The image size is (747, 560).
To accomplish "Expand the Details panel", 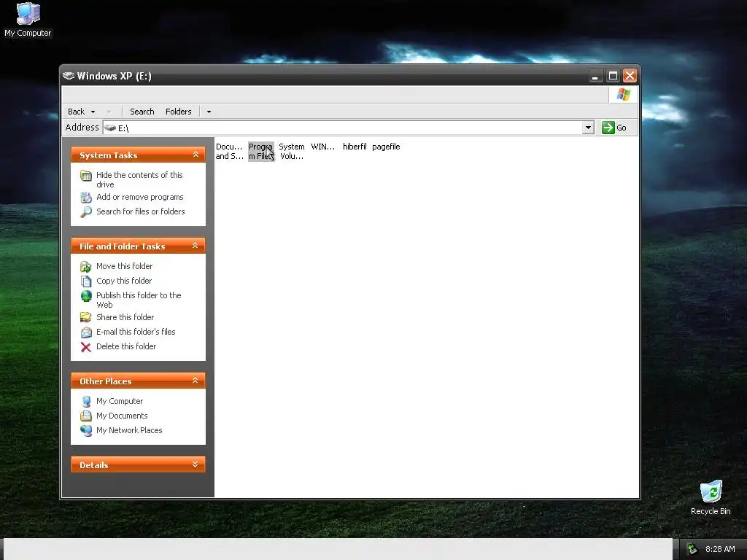I will 196,464.
